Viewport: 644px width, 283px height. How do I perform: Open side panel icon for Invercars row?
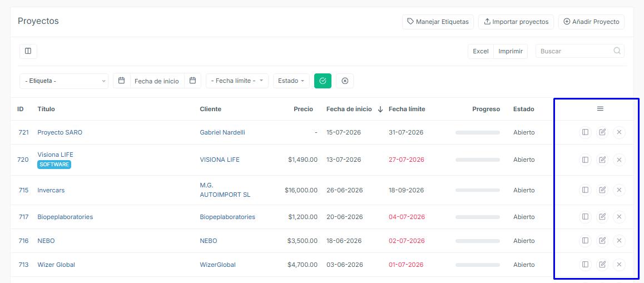point(585,190)
